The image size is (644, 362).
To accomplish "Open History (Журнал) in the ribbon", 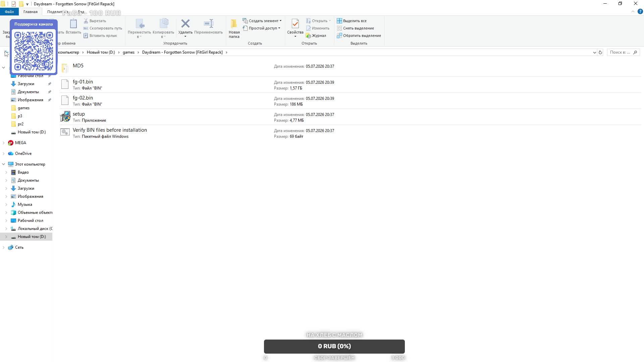I will 316,36.
